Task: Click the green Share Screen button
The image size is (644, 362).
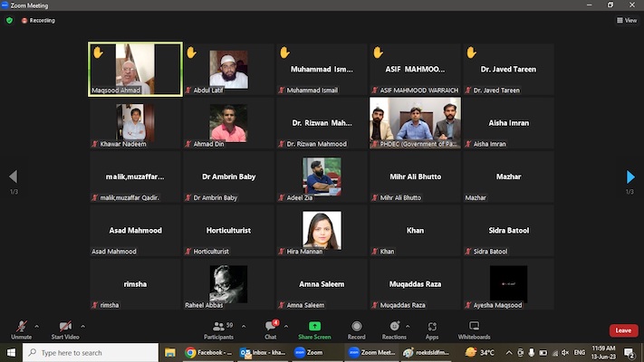Action: pyautogui.click(x=314, y=328)
